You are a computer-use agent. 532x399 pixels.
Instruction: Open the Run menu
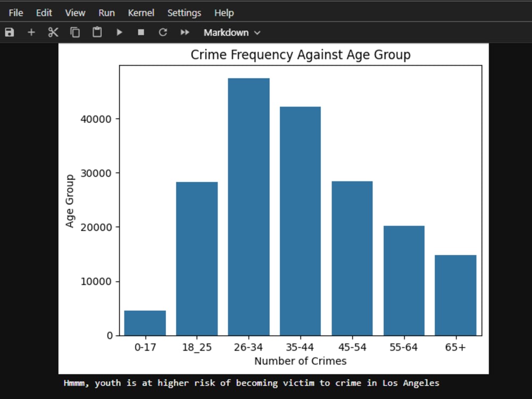[106, 13]
